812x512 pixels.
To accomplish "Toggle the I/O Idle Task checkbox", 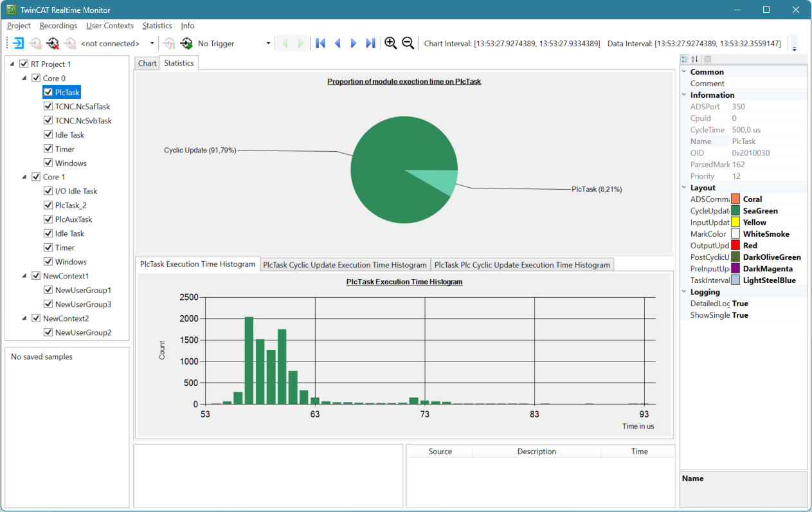I will pos(48,191).
